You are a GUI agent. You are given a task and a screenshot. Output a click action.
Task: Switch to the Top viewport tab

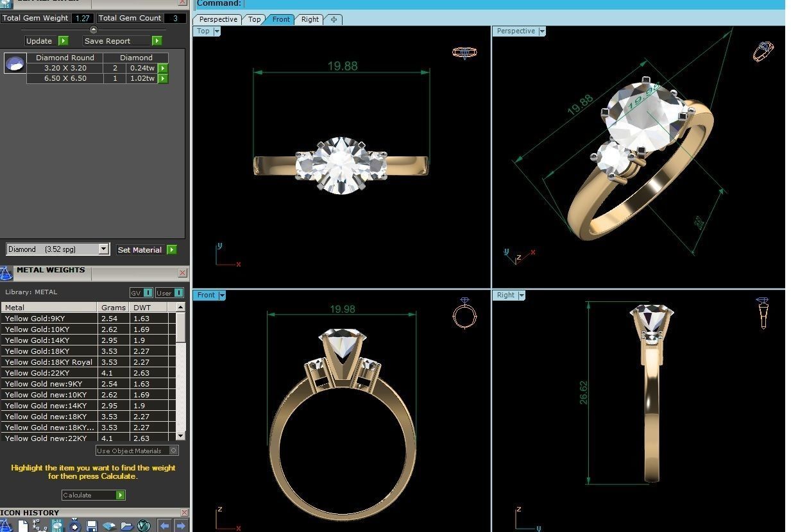255,19
